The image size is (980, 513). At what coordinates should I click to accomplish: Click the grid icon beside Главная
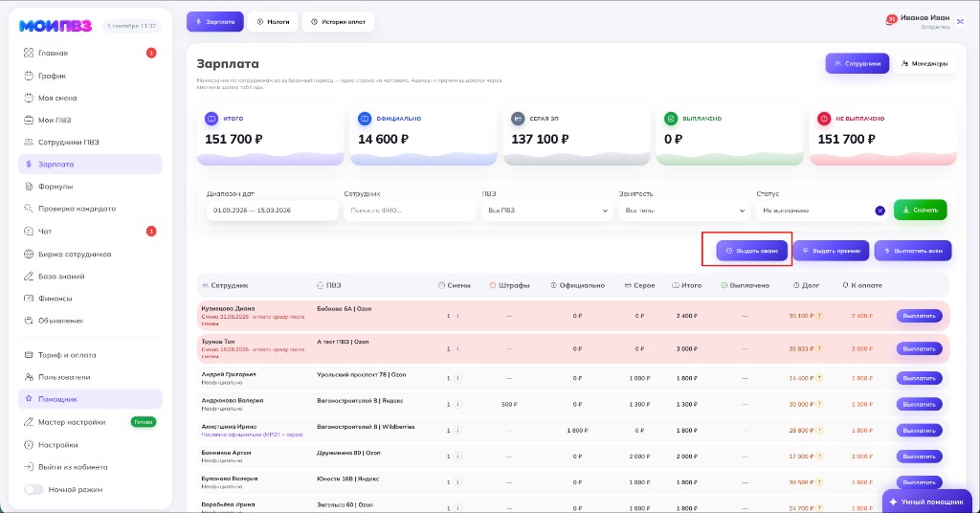pyautogui.click(x=28, y=53)
